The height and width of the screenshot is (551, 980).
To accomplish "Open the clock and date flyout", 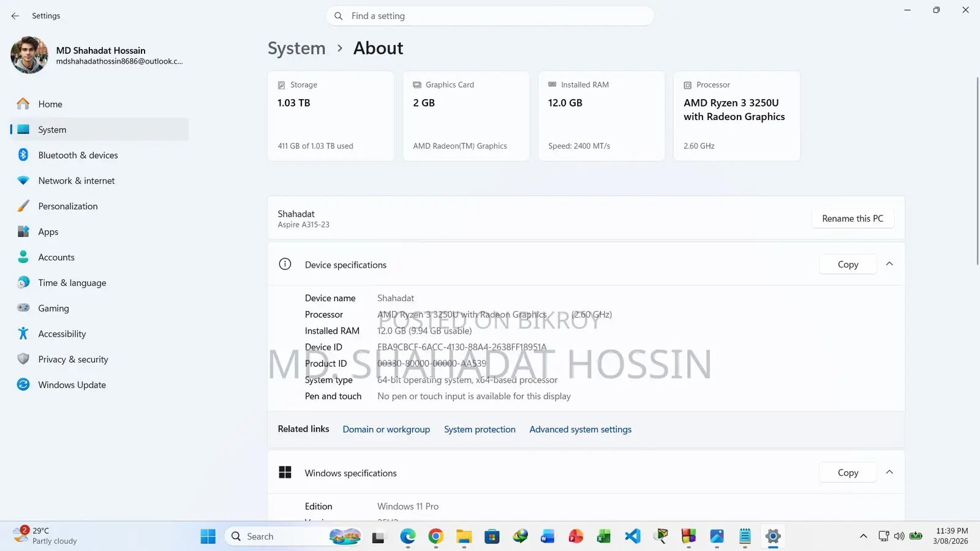I will click(x=952, y=536).
